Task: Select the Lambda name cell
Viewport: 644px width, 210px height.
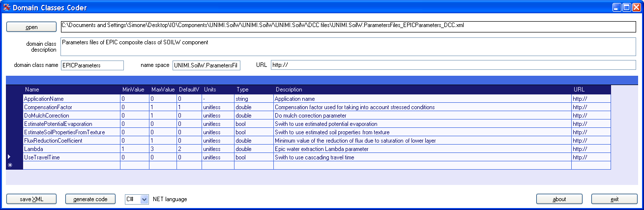Action: click(72, 149)
